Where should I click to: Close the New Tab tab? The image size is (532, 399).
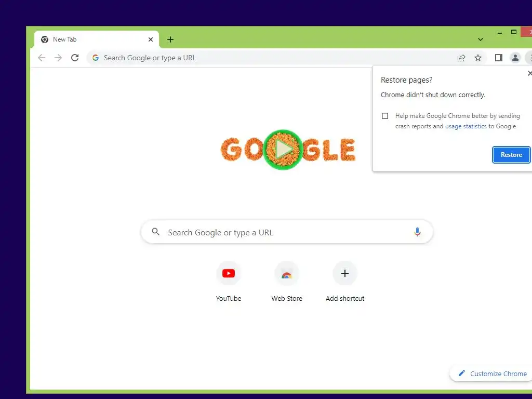pos(151,39)
